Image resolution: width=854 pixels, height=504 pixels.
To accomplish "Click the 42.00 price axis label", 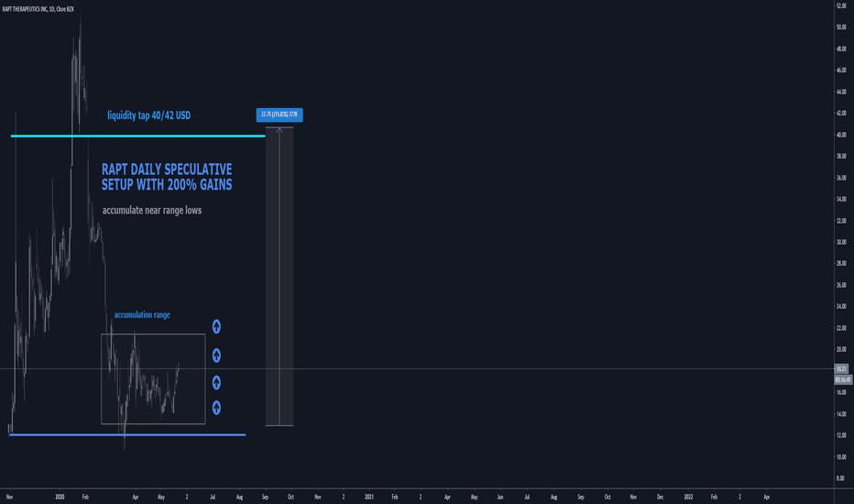I will coord(841,114).
